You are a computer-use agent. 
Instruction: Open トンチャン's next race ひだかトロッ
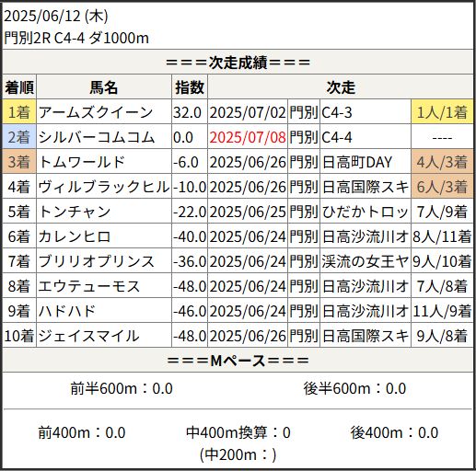366,212
